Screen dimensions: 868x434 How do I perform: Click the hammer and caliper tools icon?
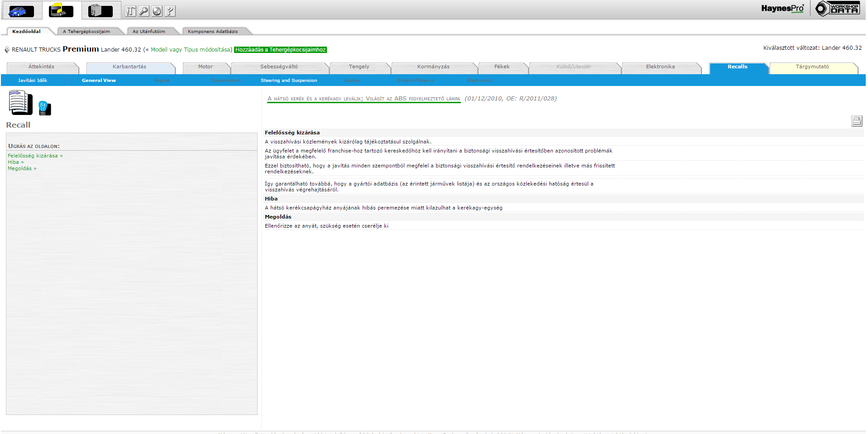[130, 11]
